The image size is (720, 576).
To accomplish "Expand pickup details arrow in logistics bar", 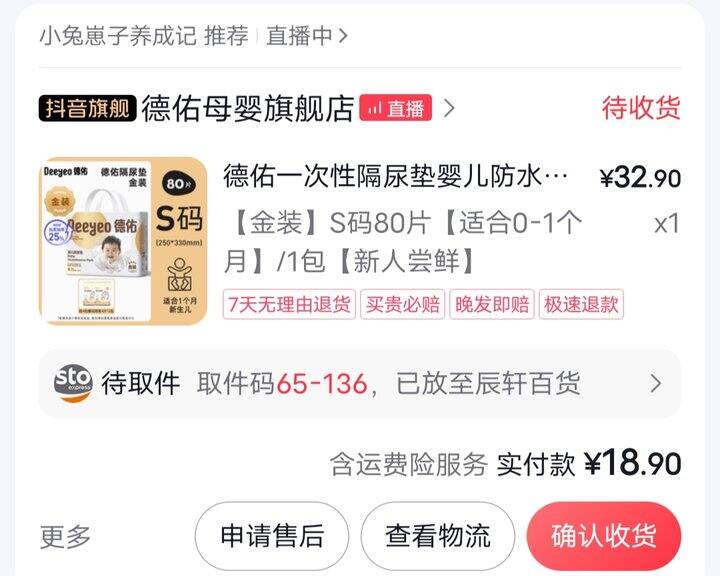I will [656, 384].
